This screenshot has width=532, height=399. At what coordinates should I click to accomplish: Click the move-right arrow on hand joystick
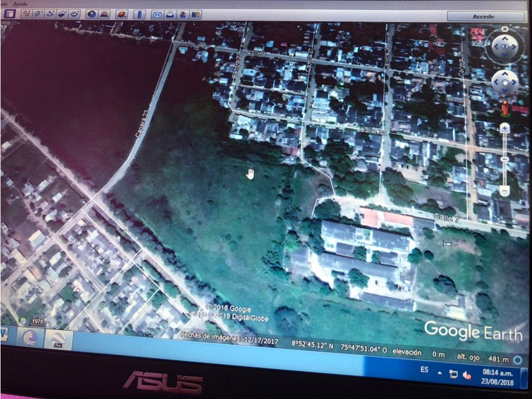pyautogui.click(x=514, y=82)
